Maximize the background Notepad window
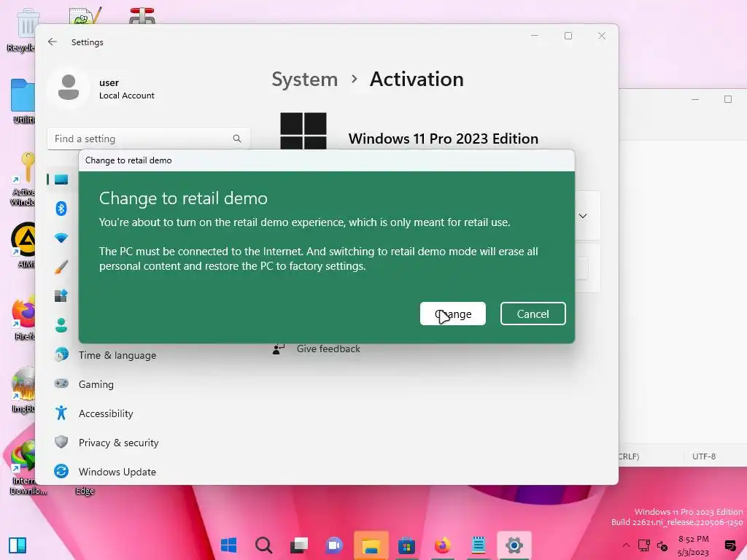Viewport: 747px width, 560px height. click(x=728, y=99)
